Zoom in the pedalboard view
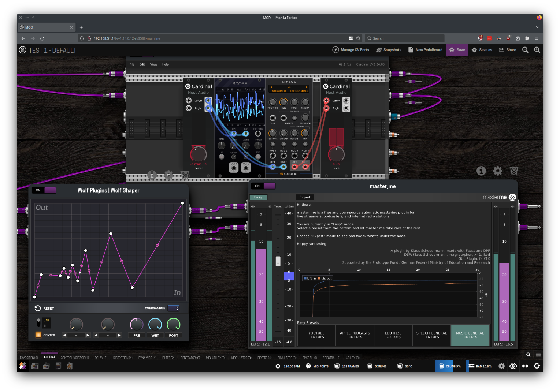Screen dimensions: 560x392 [x=537, y=50]
